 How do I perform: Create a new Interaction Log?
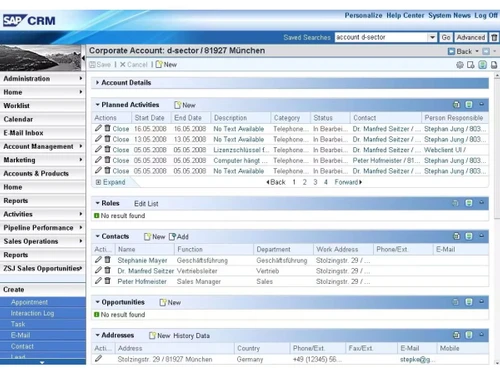pyautogui.click(x=32, y=313)
